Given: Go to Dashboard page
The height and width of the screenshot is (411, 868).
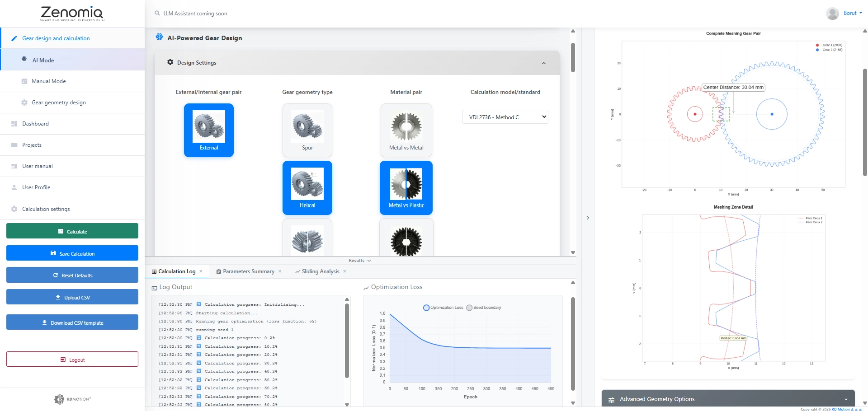Looking at the screenshot, I should point(72,124).
